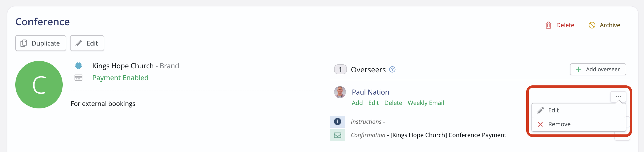Click the Delete link under Paul Nation
Viewport: 644px width, 152px height.
[x=393, y=103]
